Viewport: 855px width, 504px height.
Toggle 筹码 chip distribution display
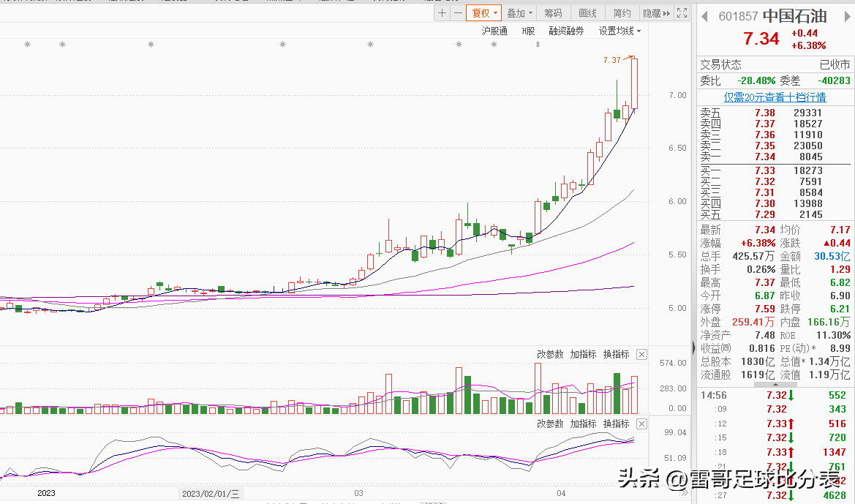[x=553, y=13]
